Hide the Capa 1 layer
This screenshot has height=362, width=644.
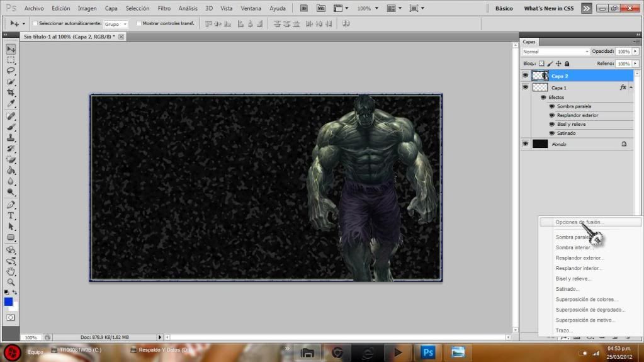[x=525, y=87]
